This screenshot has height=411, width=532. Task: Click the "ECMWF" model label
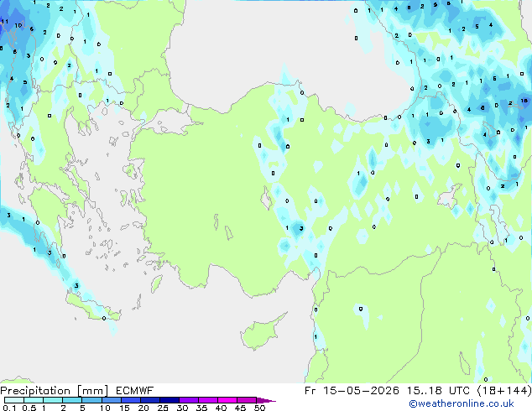pyautogui.click(x=135, y=391)
